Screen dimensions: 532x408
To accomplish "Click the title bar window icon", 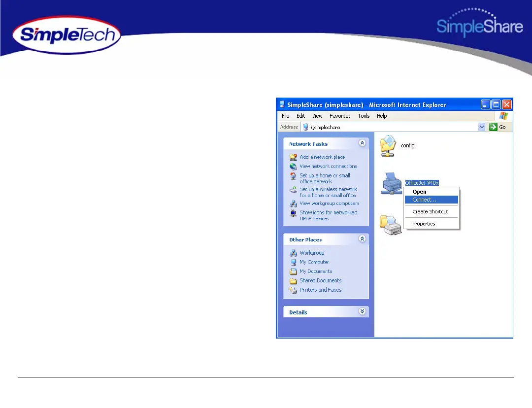I will (x=282, y=104).
